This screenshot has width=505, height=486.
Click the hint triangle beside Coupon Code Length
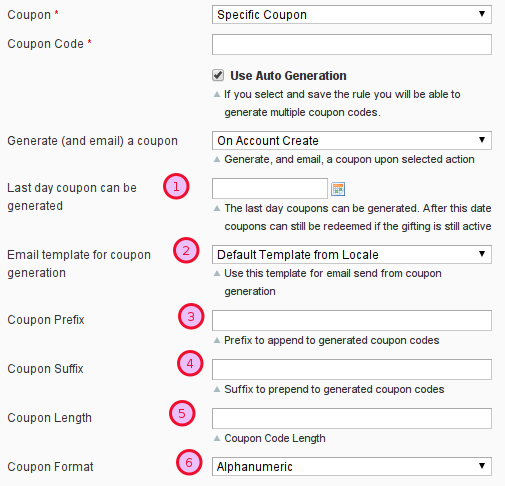[217, 438]
